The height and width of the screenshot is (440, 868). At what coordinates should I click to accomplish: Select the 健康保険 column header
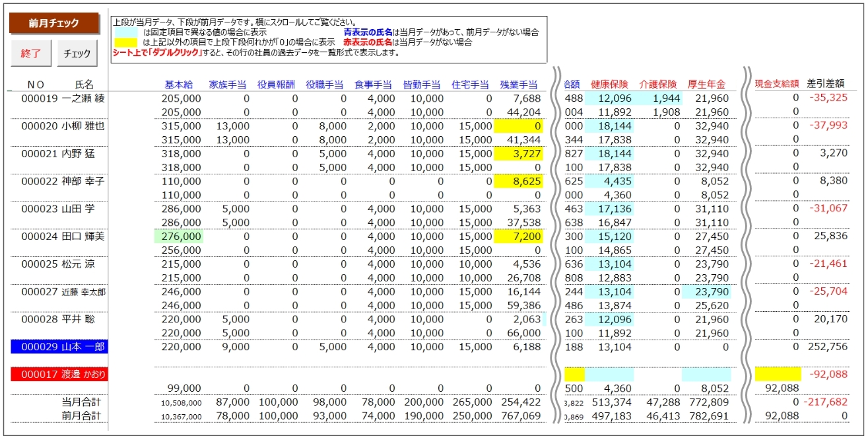[x=610, y=85]
